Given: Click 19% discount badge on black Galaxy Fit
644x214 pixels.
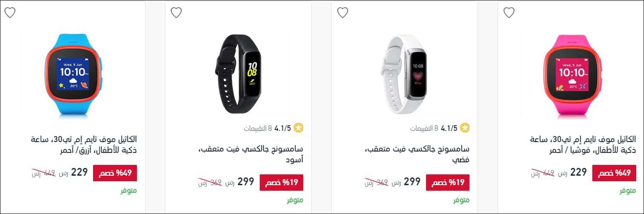Looking at the screenshot, I should [x=282, y=183].
